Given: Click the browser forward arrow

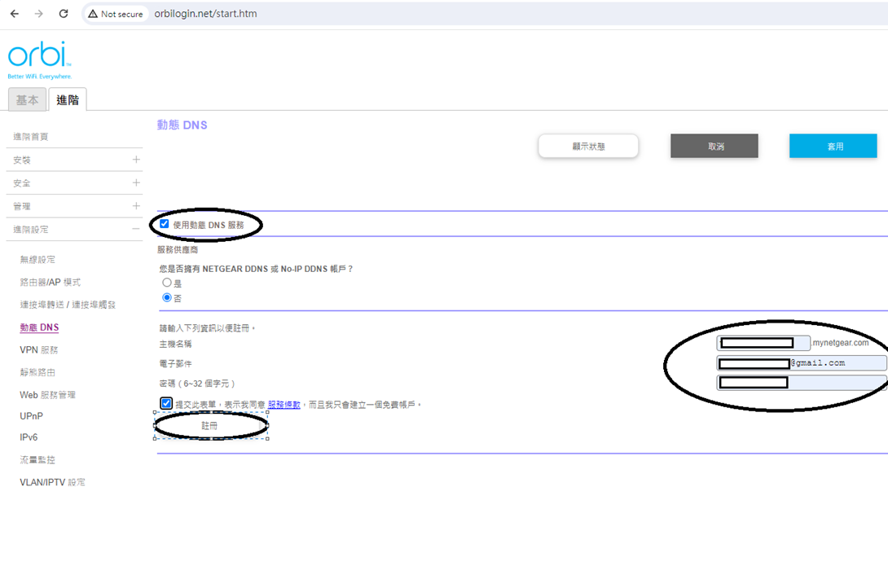Looking at the screenshot, I should pyautogui.click(x=39, y=14).
